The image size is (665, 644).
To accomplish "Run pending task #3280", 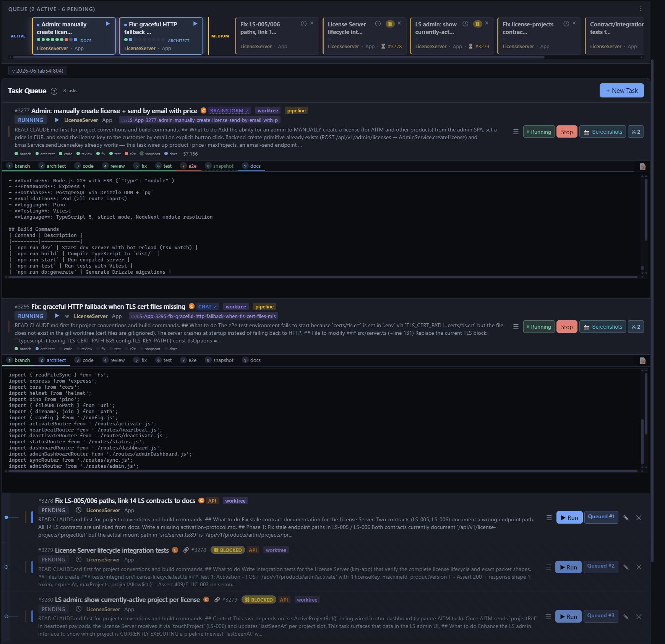I will [x=568, y=616].
